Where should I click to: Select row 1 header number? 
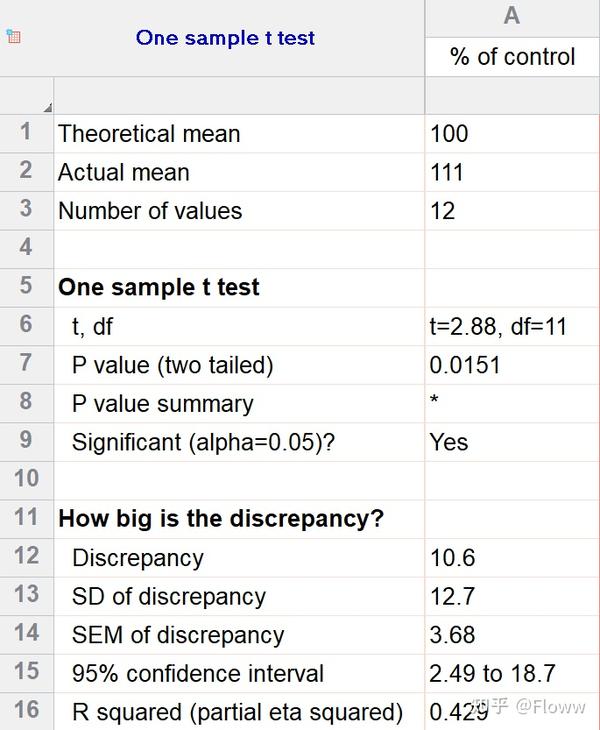point(26,133)
